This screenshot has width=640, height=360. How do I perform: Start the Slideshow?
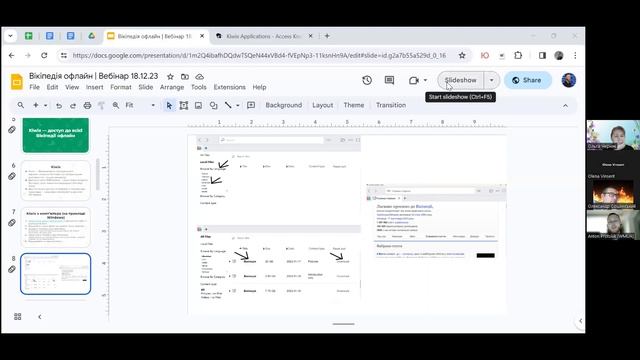pyautogui.click(x=461, y=80)
